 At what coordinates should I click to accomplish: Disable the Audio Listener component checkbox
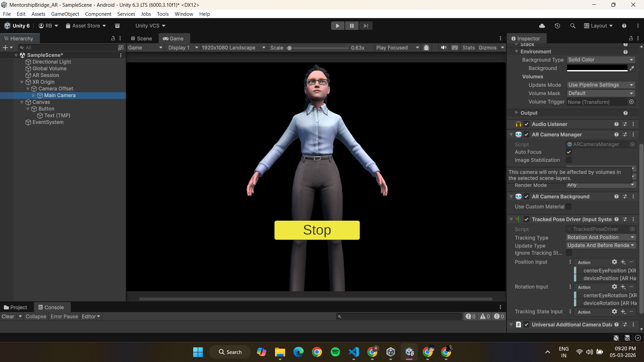pos(527,124)
